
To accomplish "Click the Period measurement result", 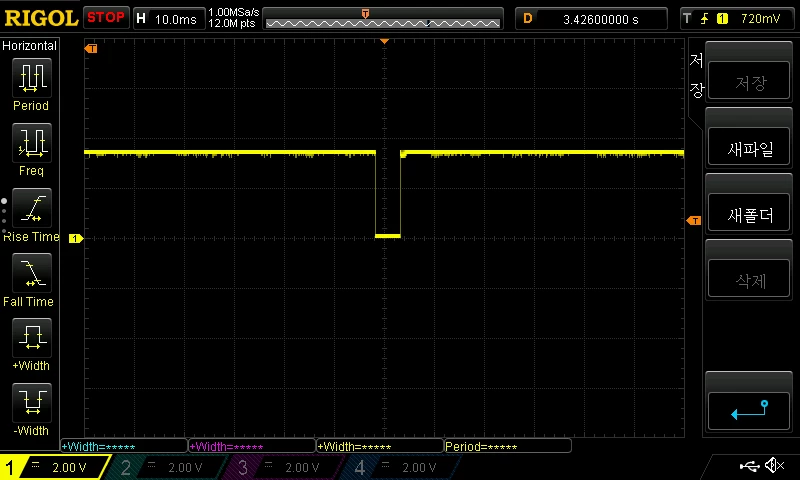I will [x=508, y=446].
